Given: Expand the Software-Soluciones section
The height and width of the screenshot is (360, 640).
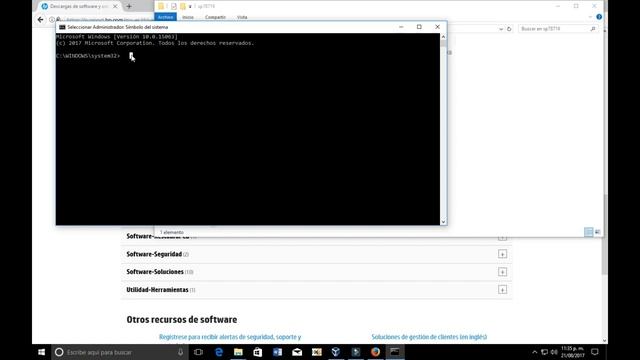Looking at the screenshot, I should click(502, 272).
